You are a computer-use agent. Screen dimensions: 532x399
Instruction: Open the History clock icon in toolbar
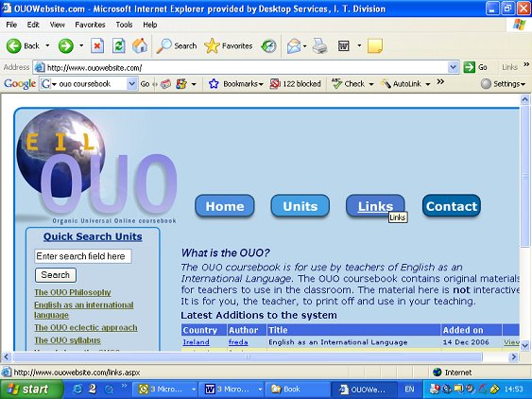(268, 45)
